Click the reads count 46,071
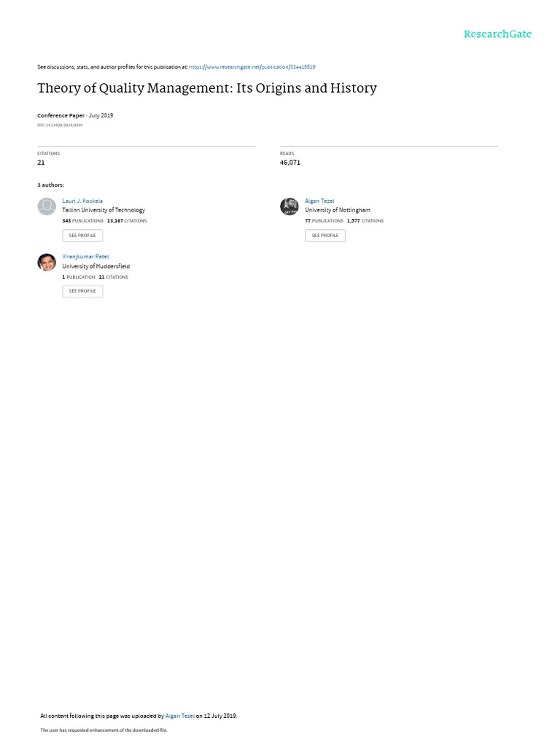 coord(289,163)
